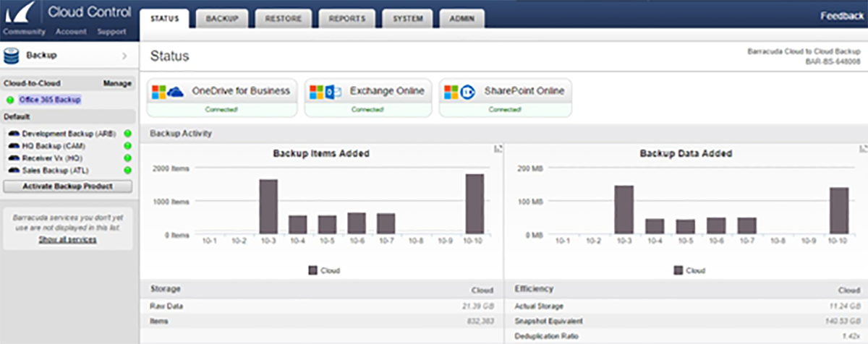Screen dimensions: 868x344
Task: Open the Exchange Online card
Action: 367,98
